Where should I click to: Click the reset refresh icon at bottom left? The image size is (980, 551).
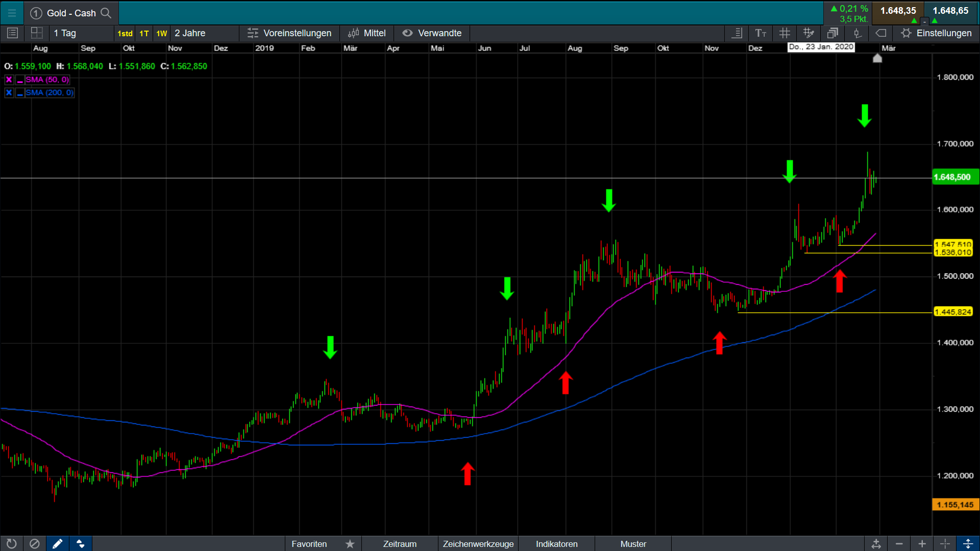click(11, 544)
